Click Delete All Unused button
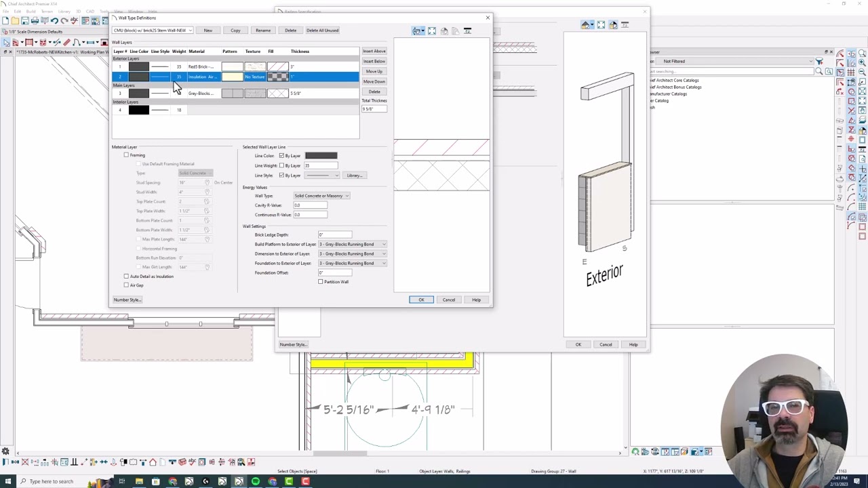The width and height of the screenshot is (868, 488). coord(322,30)
